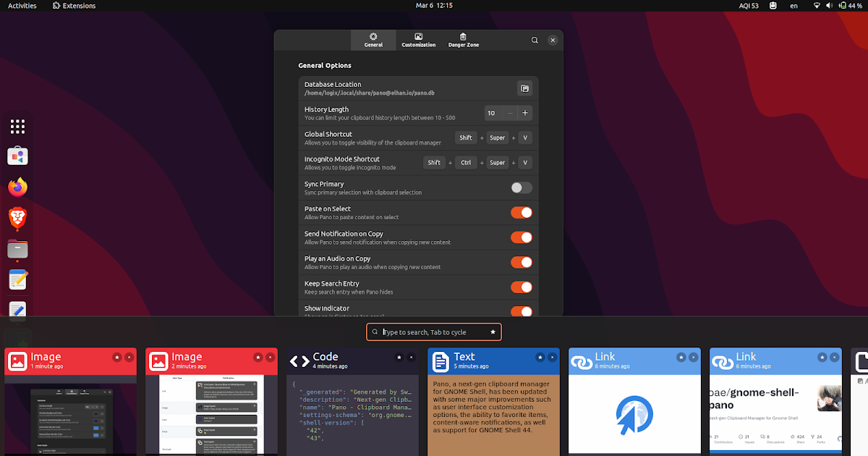Click the battery indicator showing 44 %
The height and width of the screenshot is (456, 868).
[x=849, y=5]
